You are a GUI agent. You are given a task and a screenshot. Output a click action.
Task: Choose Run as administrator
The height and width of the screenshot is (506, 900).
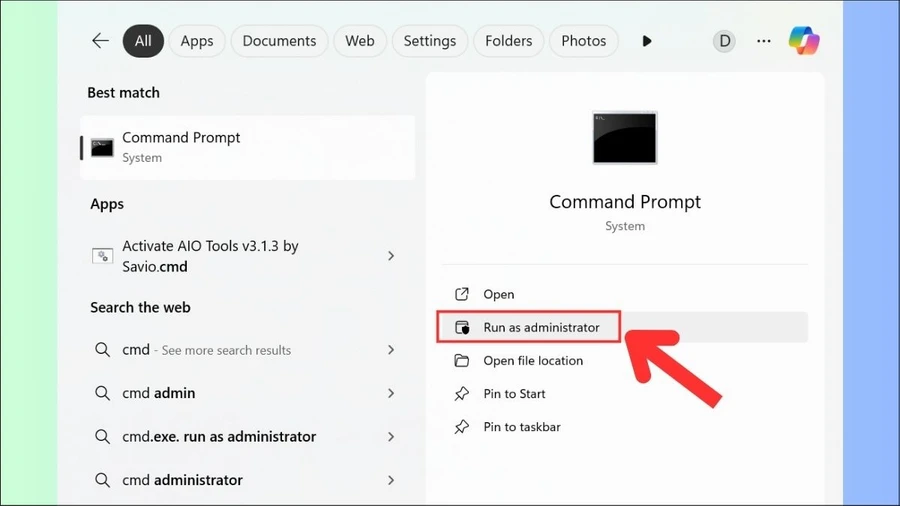tap(624, 328)
